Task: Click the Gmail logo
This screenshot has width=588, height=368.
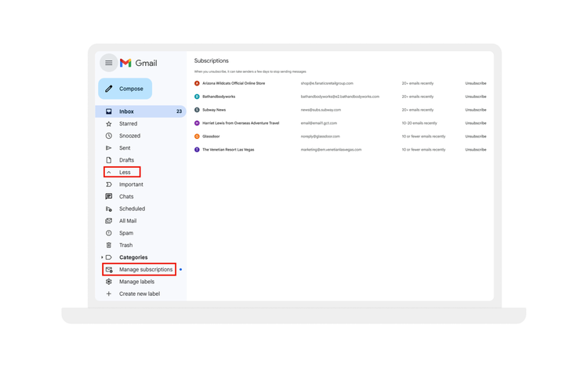Action: point(139,63)
